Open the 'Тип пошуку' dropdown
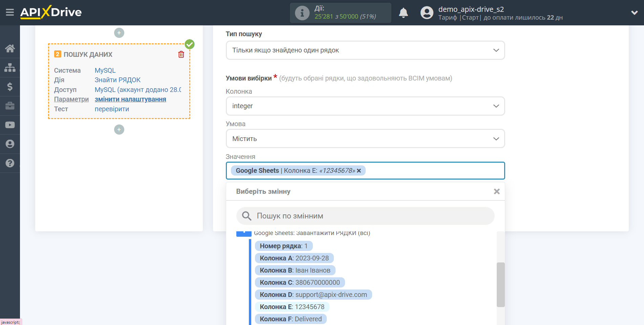Viewport: 644px width, 325px height. coord(365,50)
